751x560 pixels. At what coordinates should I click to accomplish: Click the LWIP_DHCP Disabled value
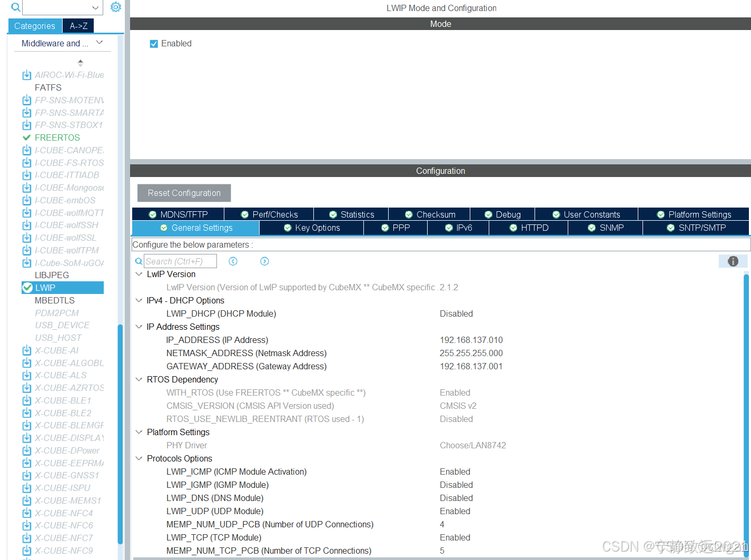(457, 313)
